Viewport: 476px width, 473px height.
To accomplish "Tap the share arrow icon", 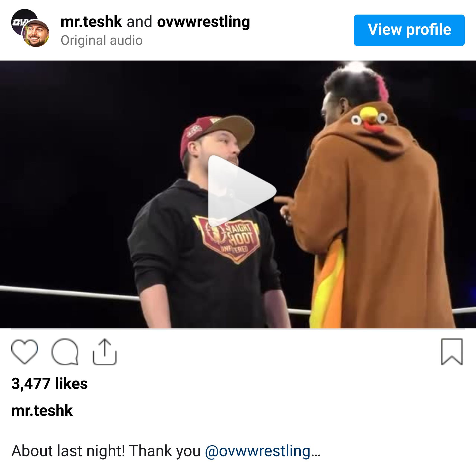I will pos(104,352).
